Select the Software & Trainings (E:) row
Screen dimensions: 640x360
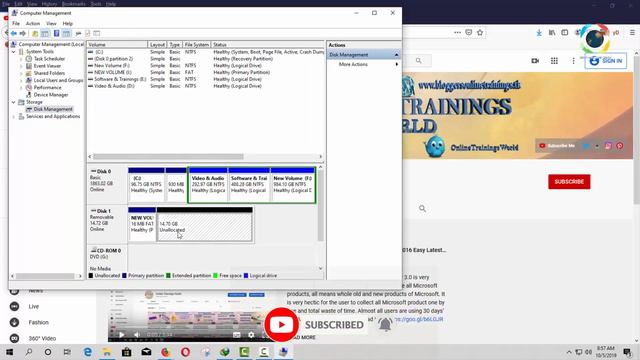(205, 79)
